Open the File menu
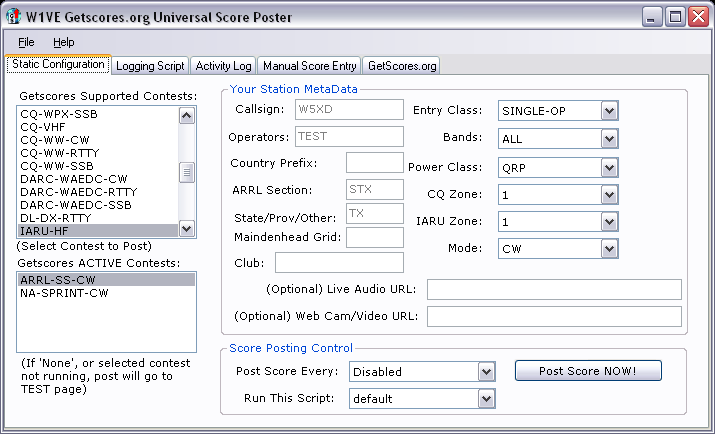 pyautogui.click(x=26, y=42)
